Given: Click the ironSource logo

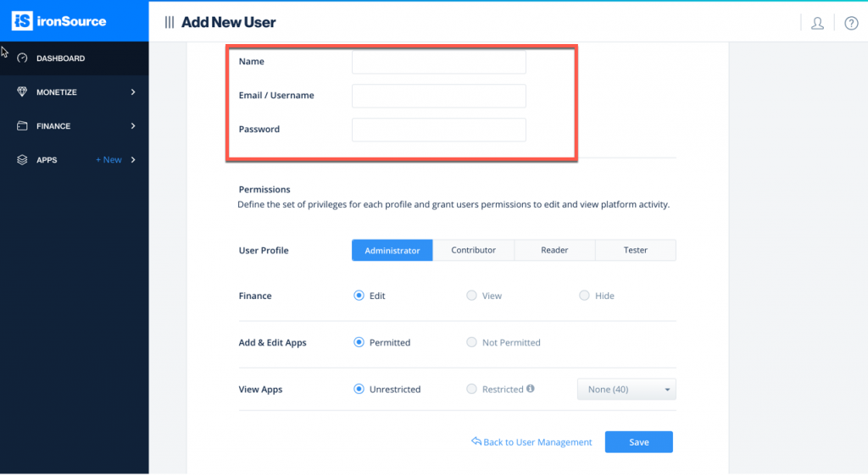Looking at the screenshot, I should click(x=60, y=21).
